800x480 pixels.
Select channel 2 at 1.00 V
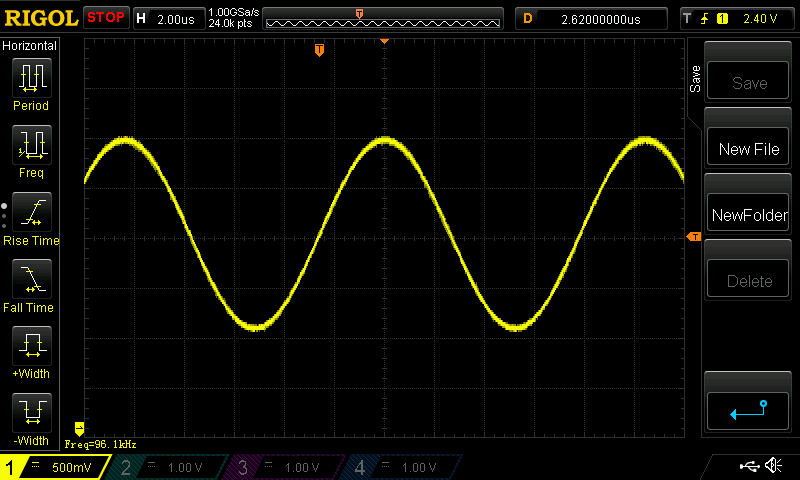click(169, 467)
